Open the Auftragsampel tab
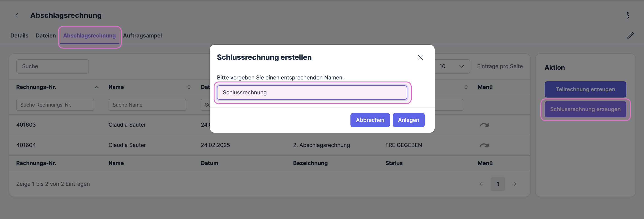This screenshot has width=644, height=219. tap(142, 35)
